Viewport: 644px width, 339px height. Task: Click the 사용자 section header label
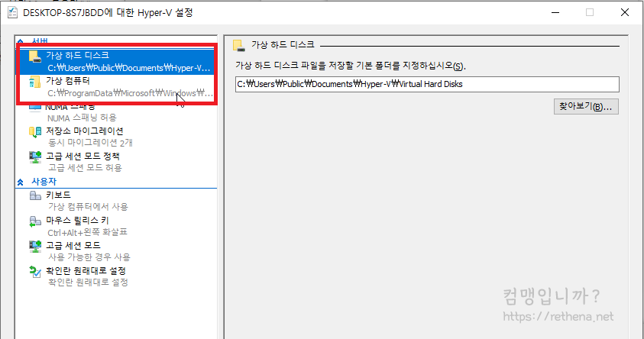point(44,182)
